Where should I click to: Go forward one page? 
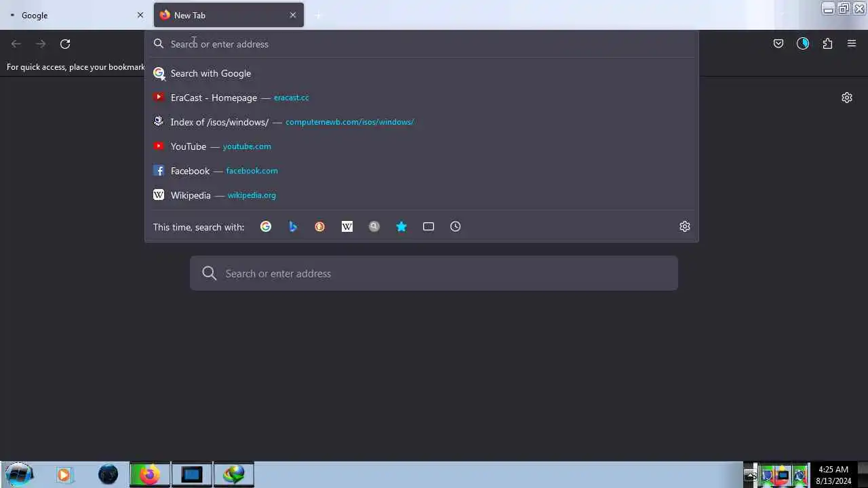41,43
